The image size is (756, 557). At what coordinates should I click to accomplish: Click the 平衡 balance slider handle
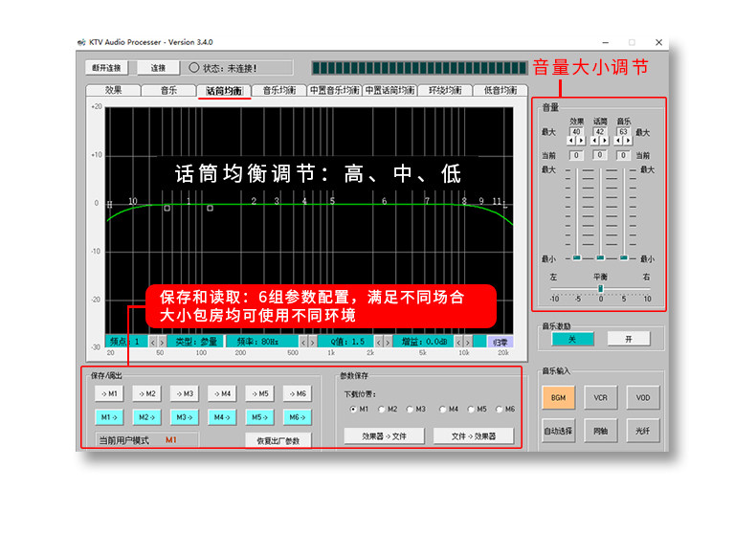coord(601,288)
